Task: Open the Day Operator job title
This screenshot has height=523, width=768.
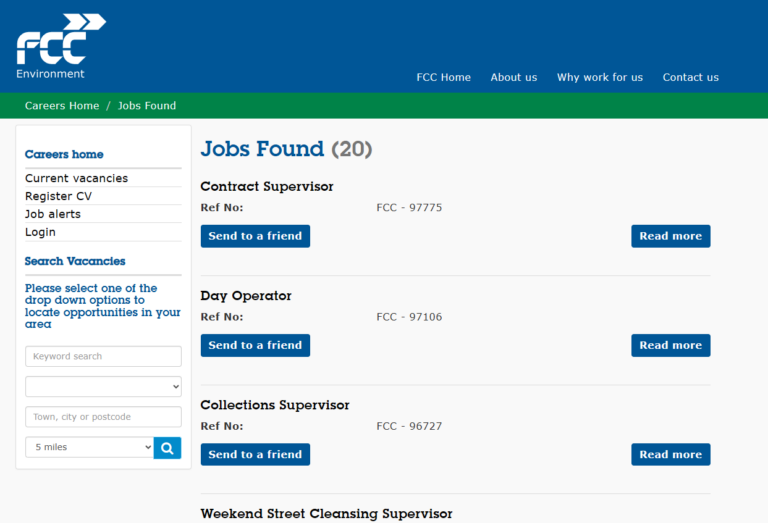Action: 246,296
